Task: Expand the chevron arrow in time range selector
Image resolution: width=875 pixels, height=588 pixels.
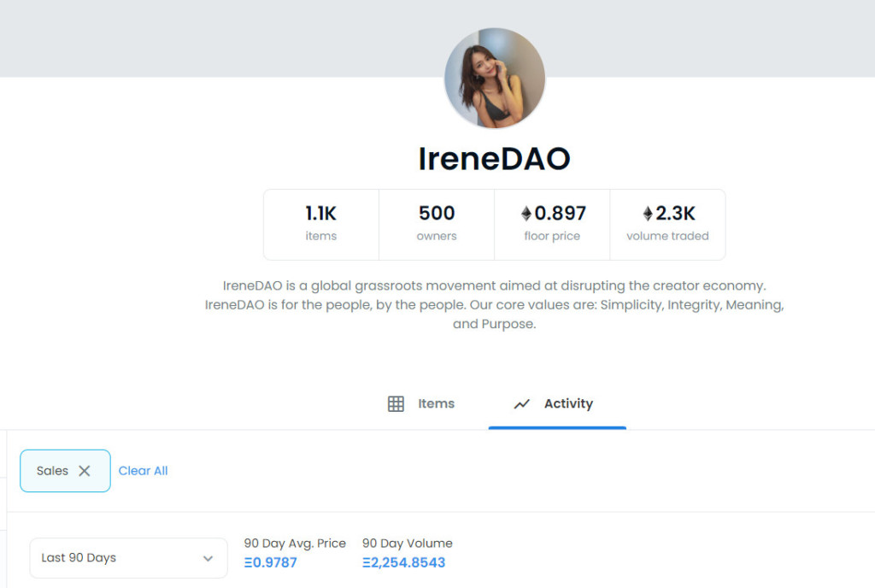Action: pos(208,558)
